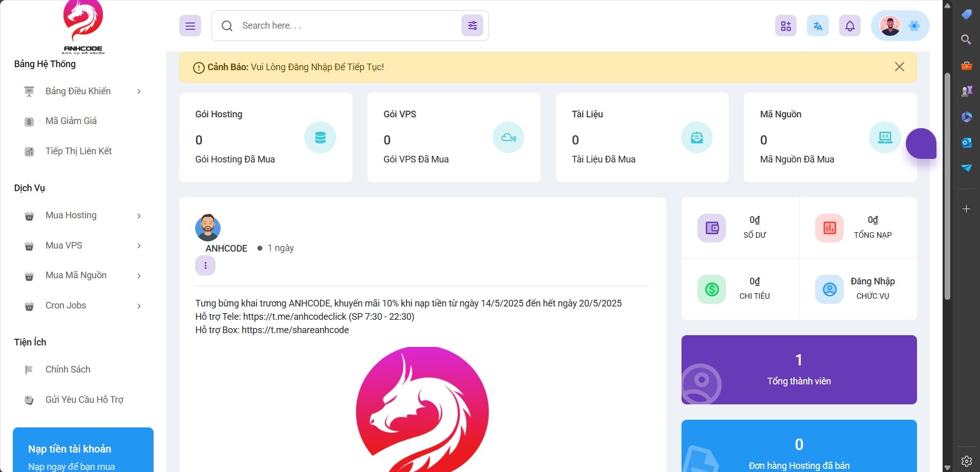Open the language translate menu

point(818,26)
